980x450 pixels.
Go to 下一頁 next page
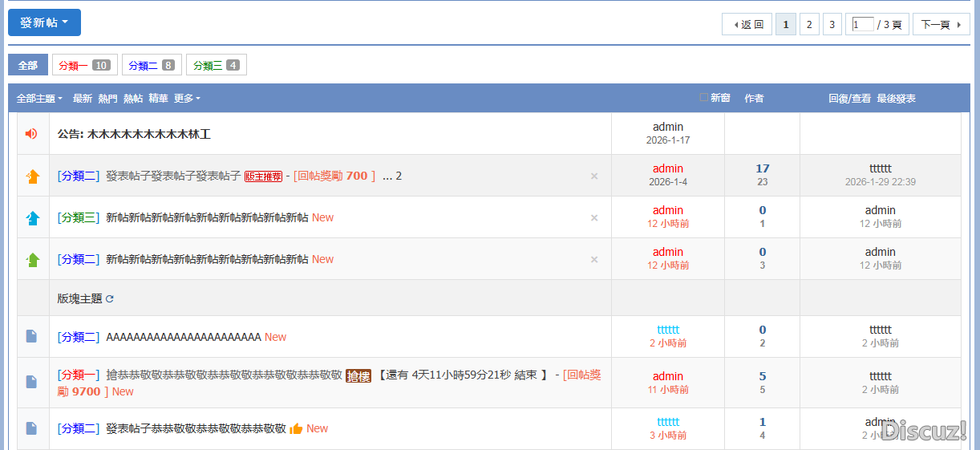tap(941, 25)
